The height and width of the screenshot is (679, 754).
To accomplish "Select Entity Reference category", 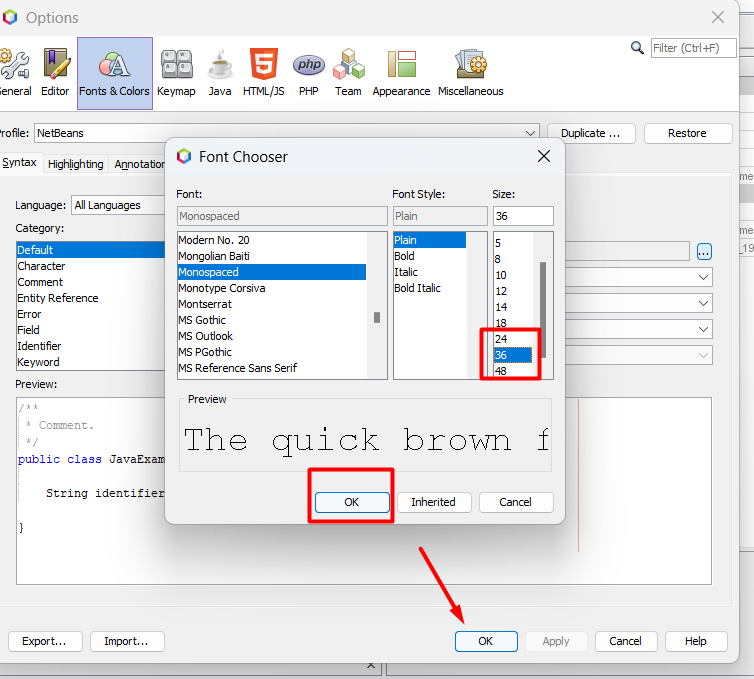I will (x=90, y=298).
